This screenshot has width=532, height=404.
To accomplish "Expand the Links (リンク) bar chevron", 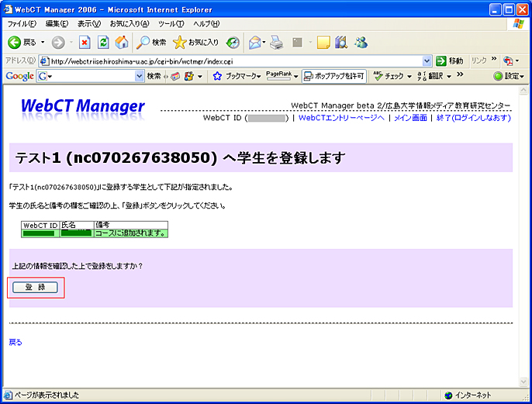I will coord(494,59).
